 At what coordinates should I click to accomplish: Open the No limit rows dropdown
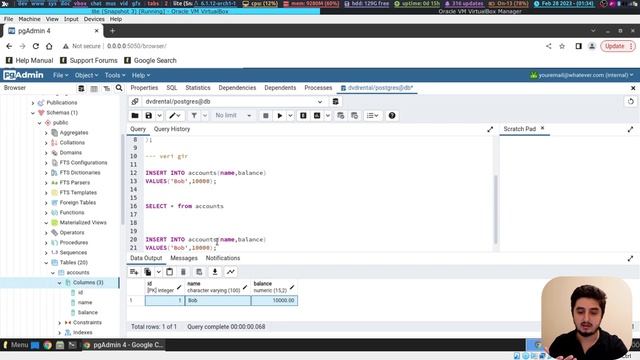233,116
